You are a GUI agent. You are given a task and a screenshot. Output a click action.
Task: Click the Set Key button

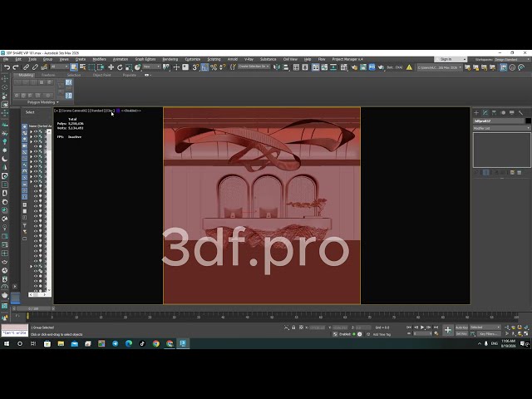(x=461, y=334)
